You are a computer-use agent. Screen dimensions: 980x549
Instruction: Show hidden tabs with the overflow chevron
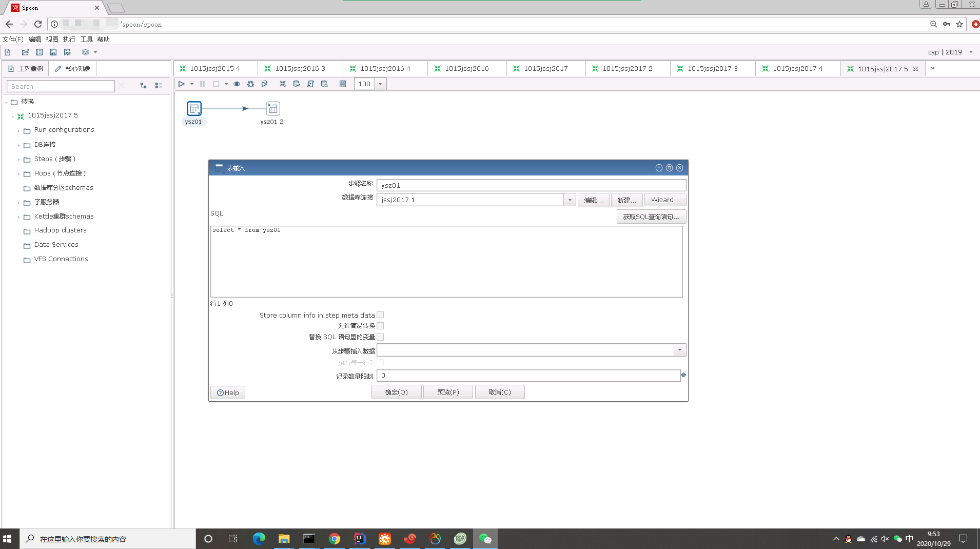tap(933, 68)
